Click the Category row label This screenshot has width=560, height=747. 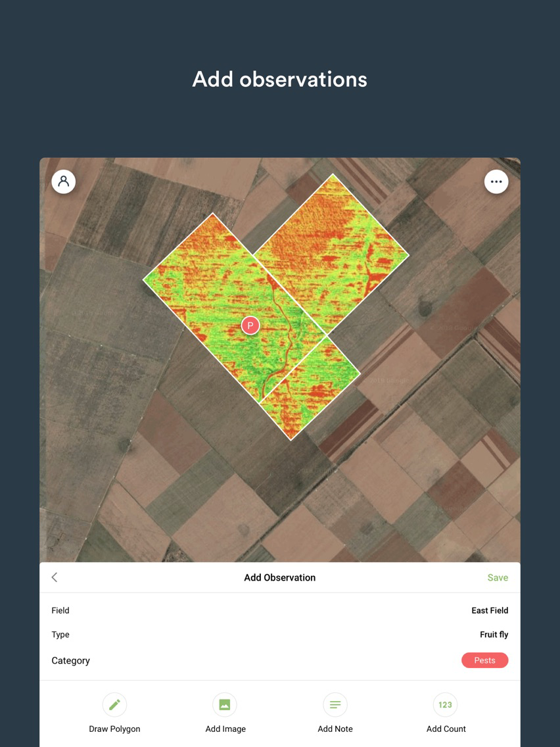tap(70, 660)
